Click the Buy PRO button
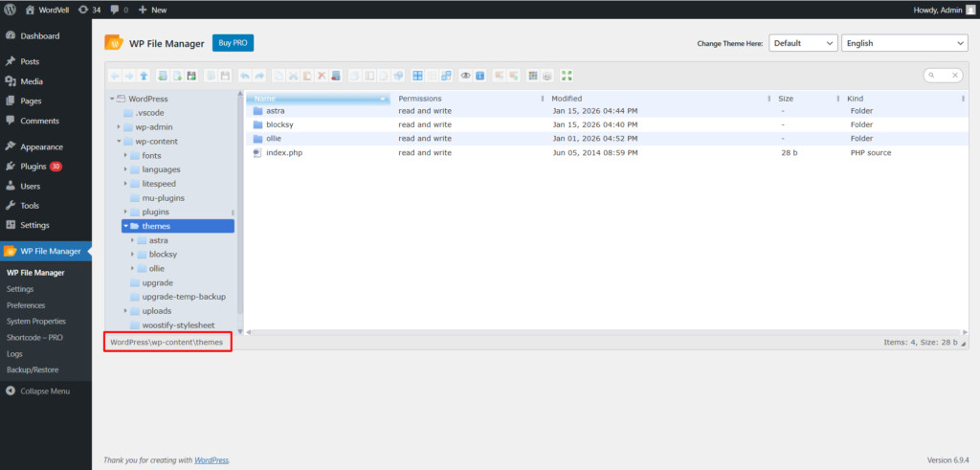 [234, 43]
